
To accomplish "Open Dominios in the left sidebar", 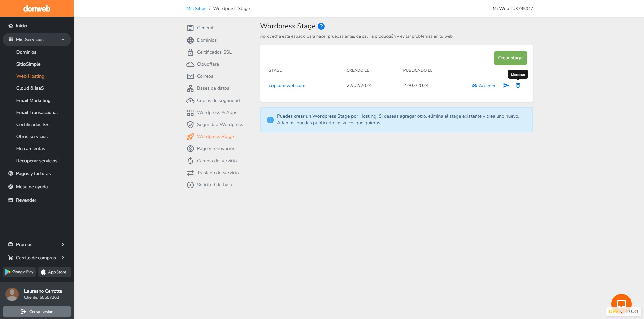I will click(x=26, y=52).
